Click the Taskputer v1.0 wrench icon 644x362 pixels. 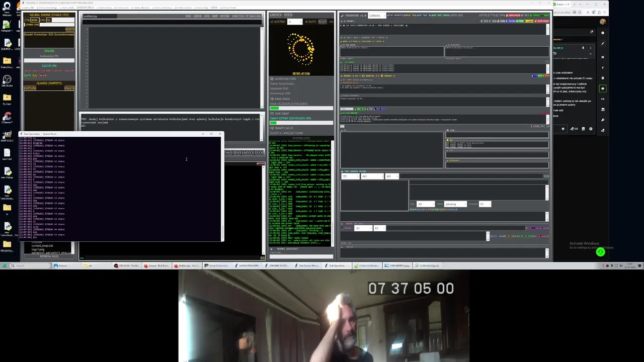[343, 16]
